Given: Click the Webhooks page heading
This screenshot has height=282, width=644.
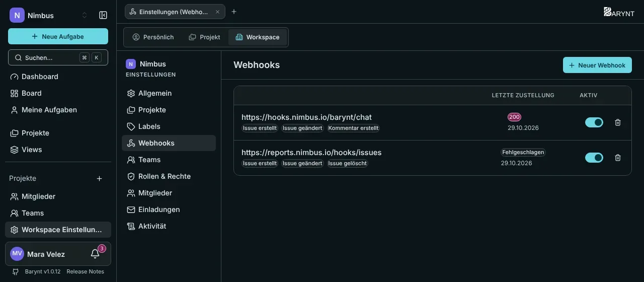Looking at the screenshot, I should (x=257, y=65).
